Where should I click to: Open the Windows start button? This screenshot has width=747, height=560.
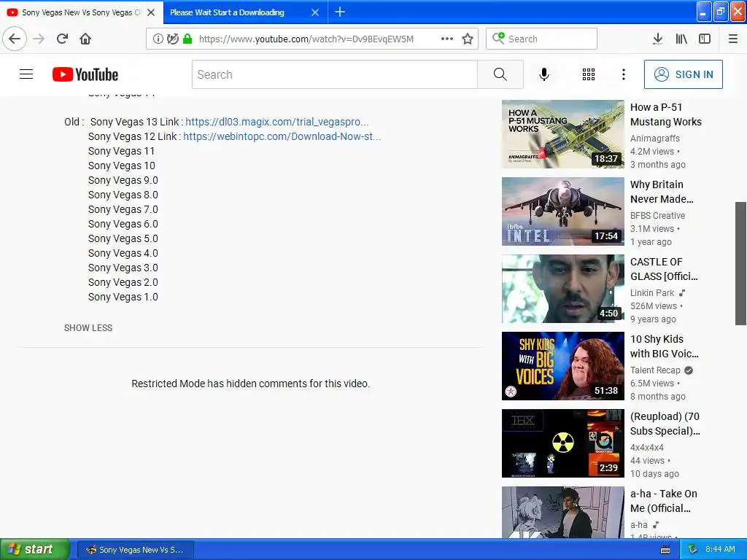coord(34,549)
